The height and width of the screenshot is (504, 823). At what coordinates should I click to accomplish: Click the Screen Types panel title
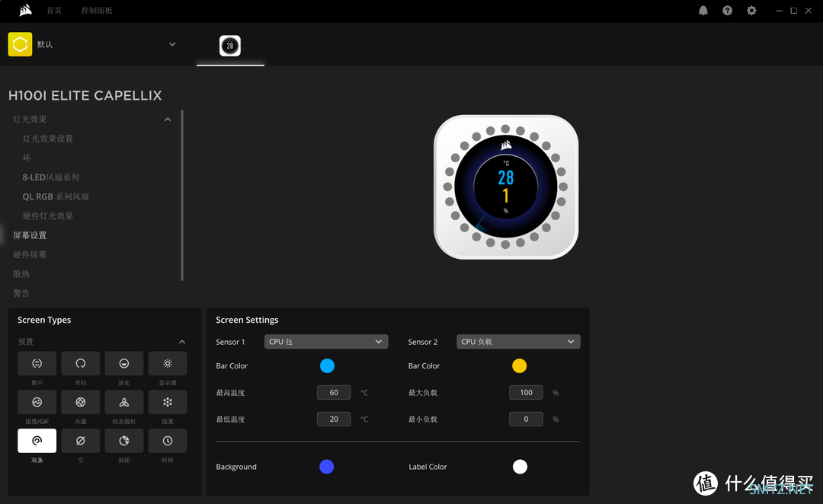tap(44, 320)
